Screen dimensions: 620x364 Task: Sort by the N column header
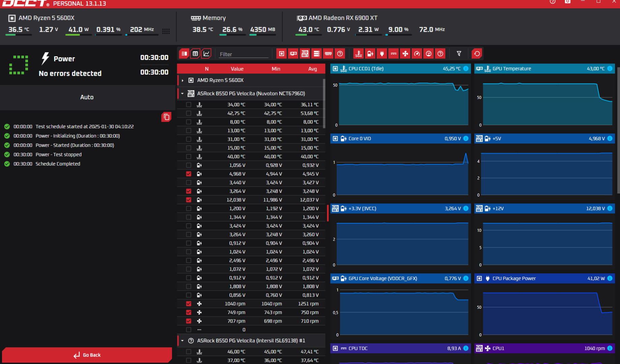click(x=207, y=69)
